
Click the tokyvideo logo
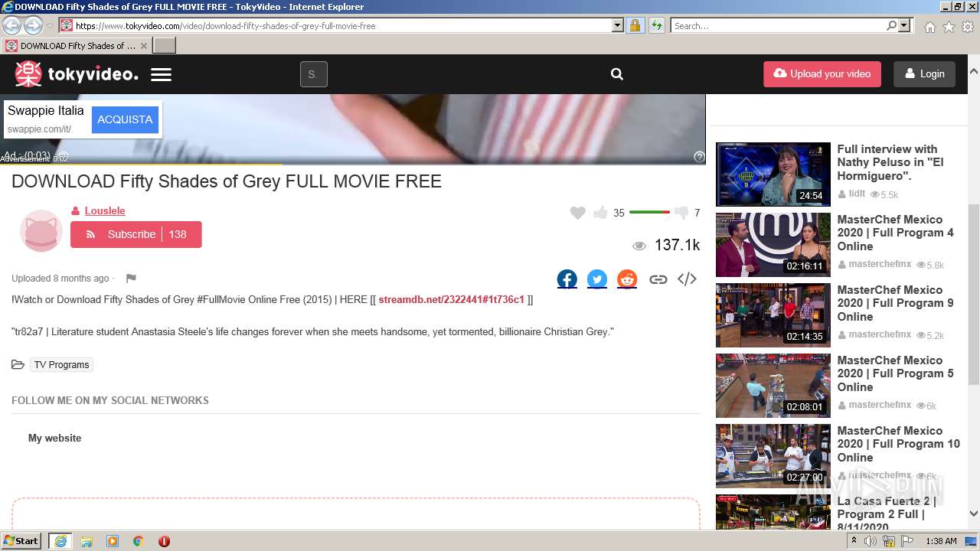click(77, 74)
